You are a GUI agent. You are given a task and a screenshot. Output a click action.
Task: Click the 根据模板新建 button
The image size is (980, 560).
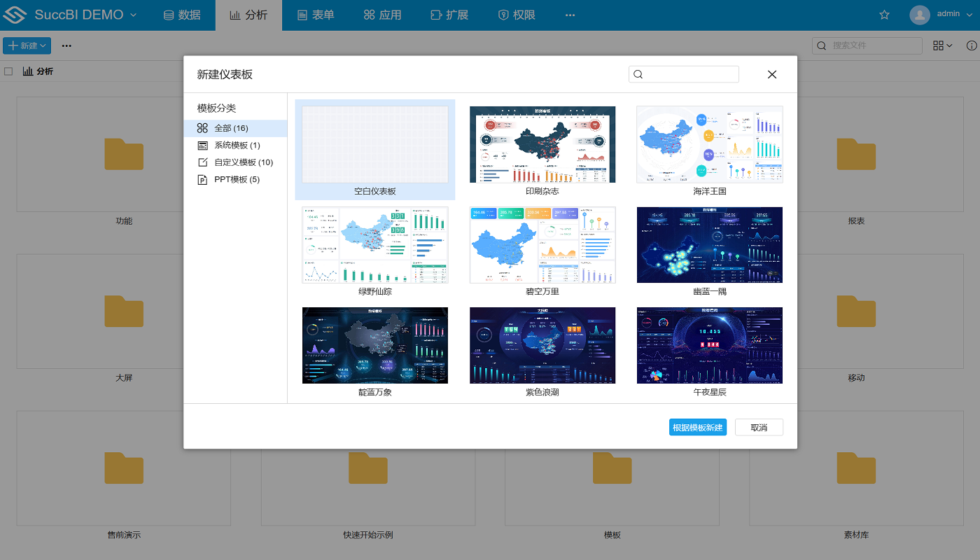(697, 427)
